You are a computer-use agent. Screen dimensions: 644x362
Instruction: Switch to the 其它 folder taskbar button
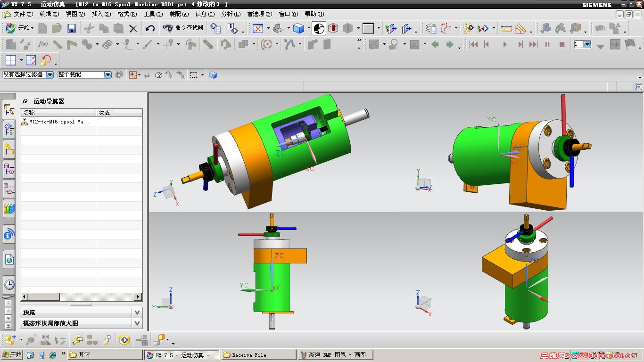105,355
